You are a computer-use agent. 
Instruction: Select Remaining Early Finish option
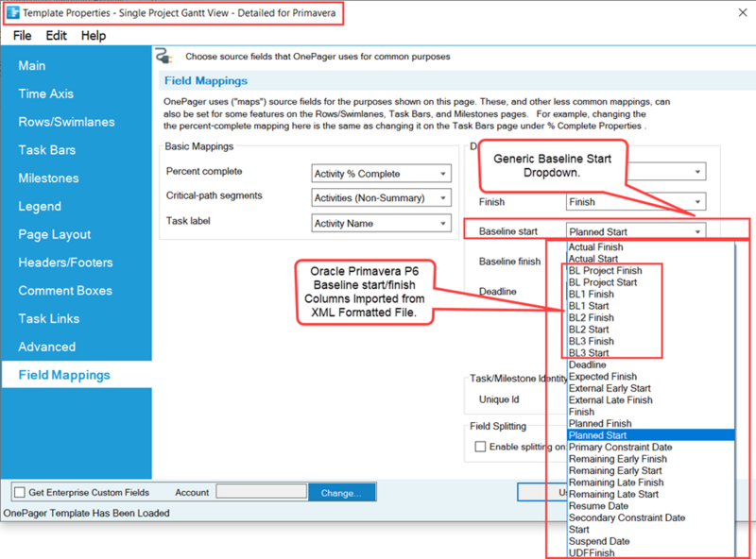coord(651,459)
